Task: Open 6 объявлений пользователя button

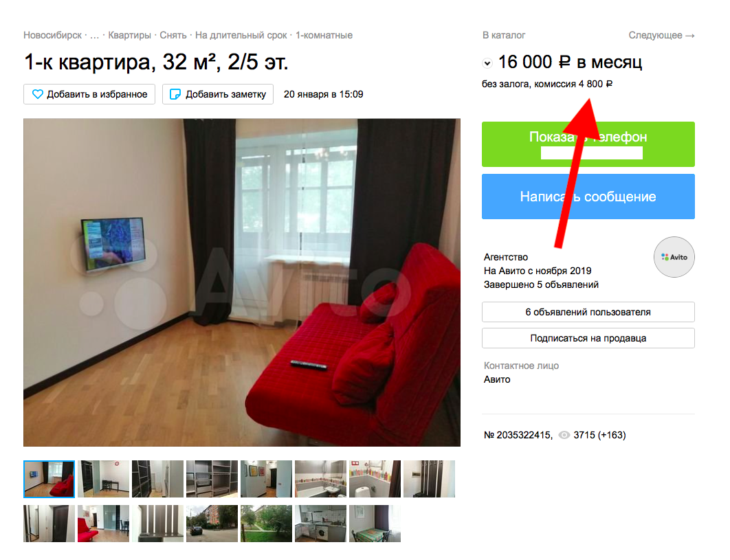Action: pos(588,312)
